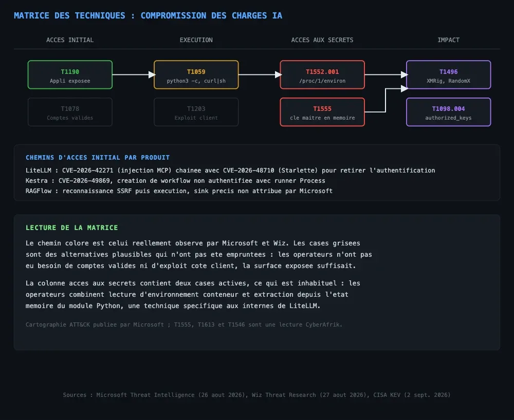Click the LECTURE DE LA MATRICE heading
The width and height of the screenshot is (514, 420).
coord(72,227)
